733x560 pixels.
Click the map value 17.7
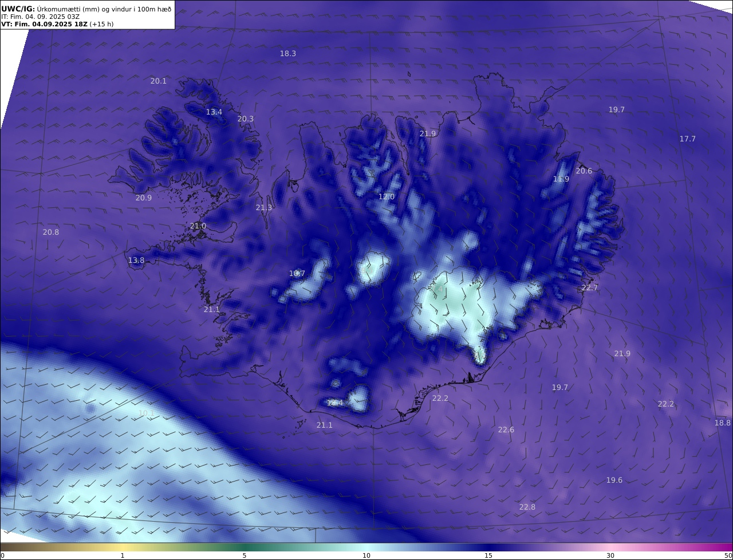coord(688,139)
